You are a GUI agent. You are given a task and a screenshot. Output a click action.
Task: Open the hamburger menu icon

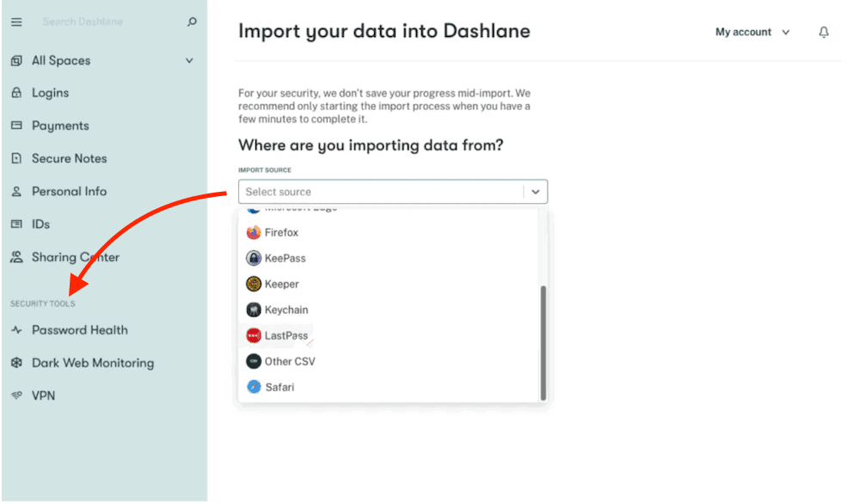click(16, 22)
